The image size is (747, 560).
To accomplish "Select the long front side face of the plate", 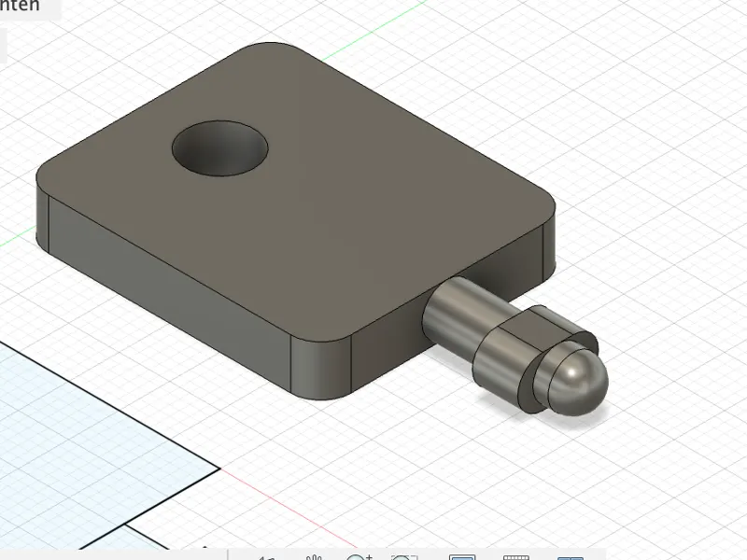I will coord(169,292).
